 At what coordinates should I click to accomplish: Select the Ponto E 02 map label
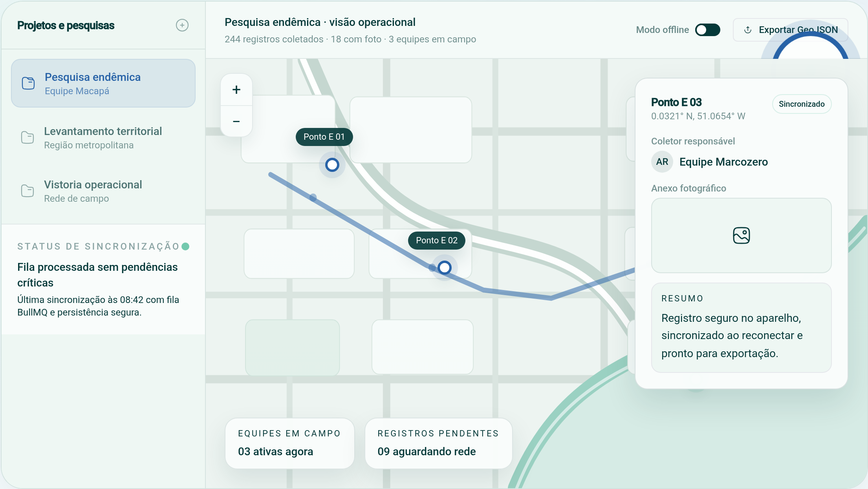coord(436,241)
